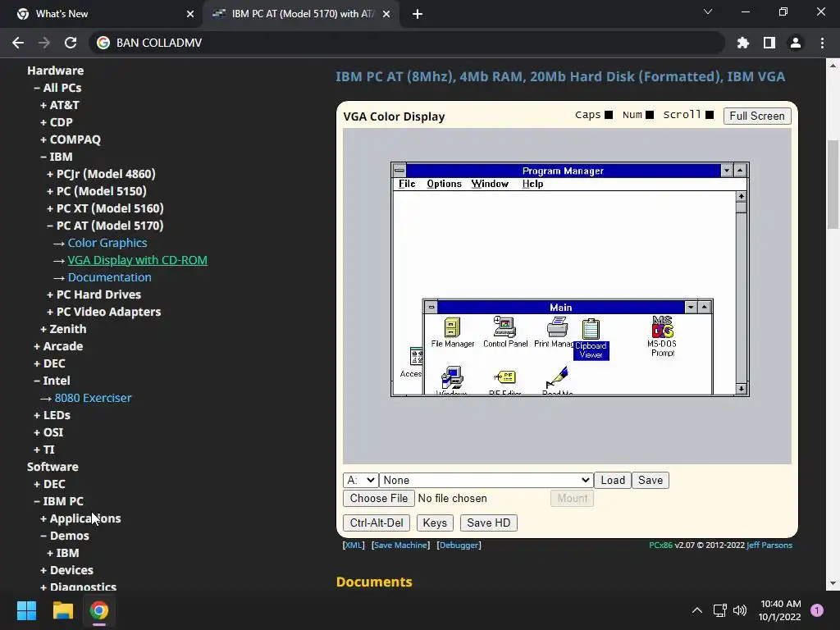Toggle the Scroll lock indicator
The width and height of the screenshot is (840, 630).
click(x=710, y=115)
